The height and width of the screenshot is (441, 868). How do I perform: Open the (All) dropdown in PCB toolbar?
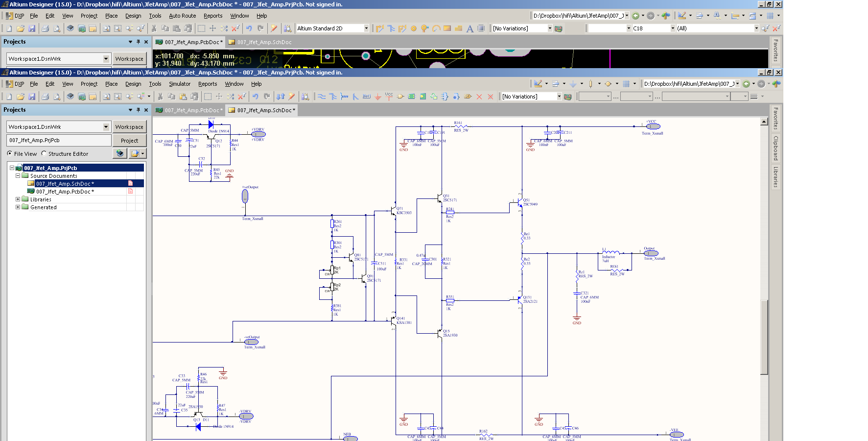pos(756,28)
